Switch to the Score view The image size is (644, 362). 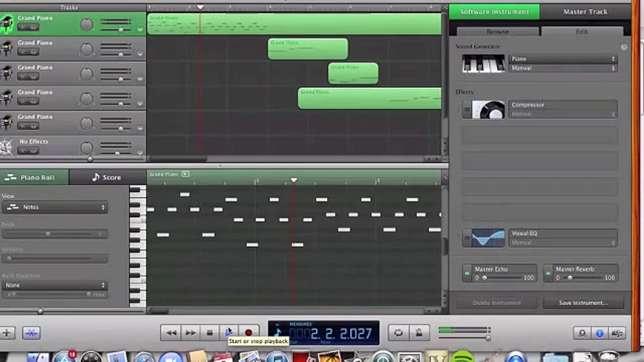tap(107, 177)
